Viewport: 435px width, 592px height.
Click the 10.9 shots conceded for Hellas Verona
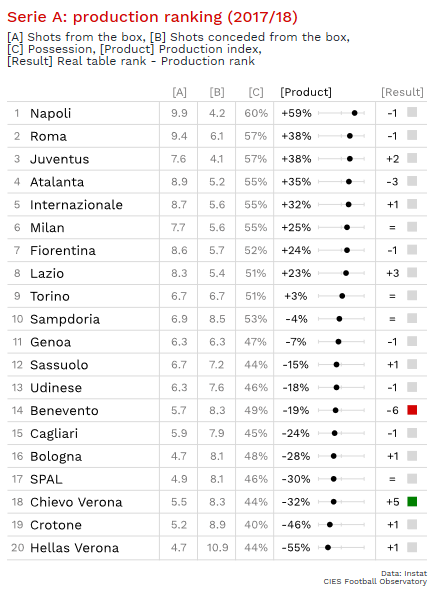coord(218,547)
